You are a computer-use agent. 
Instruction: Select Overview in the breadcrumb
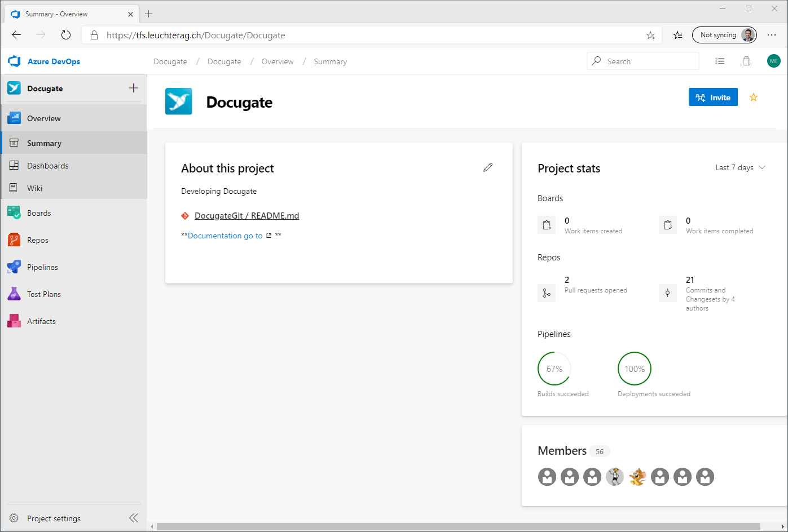pyautogui.click(x=278, y=61)
